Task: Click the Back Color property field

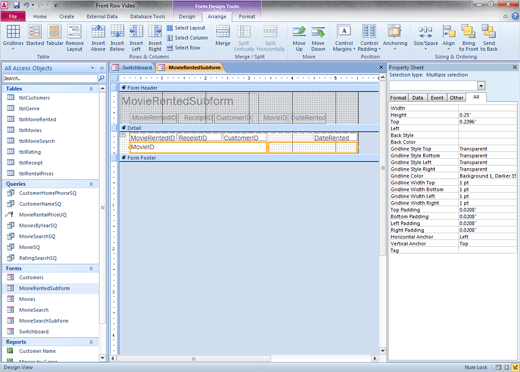Action: pyautogui.click(x=487, y=142)
